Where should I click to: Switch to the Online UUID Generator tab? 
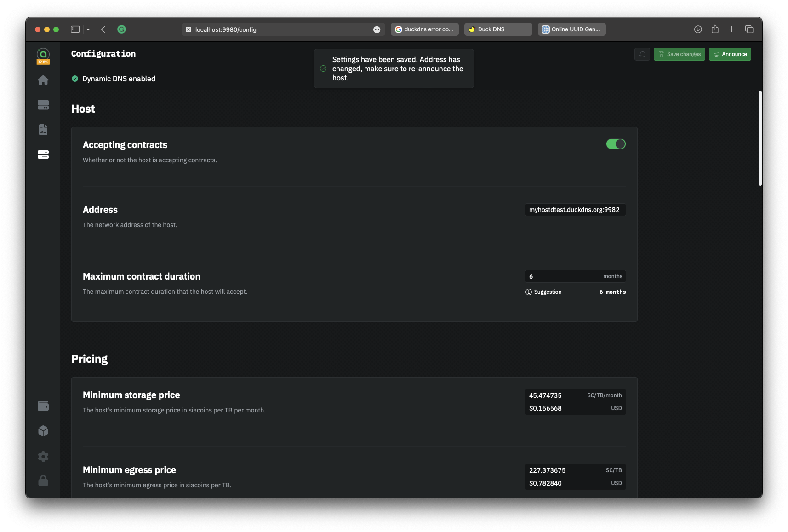pyautogui.click(x=571, y=29)
